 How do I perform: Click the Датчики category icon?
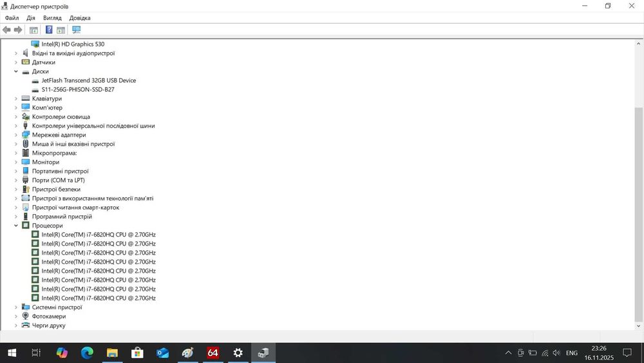pyautogui.click(x=26, y=62)
